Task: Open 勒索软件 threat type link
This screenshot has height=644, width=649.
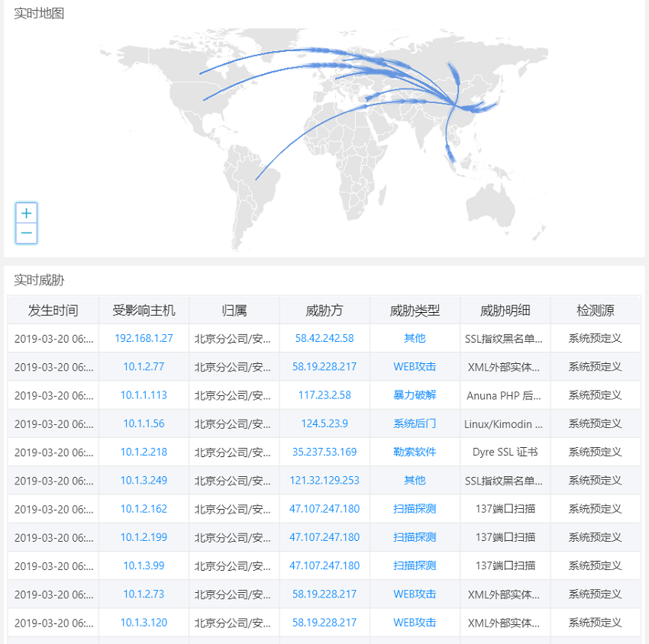Action: [415, 452]
